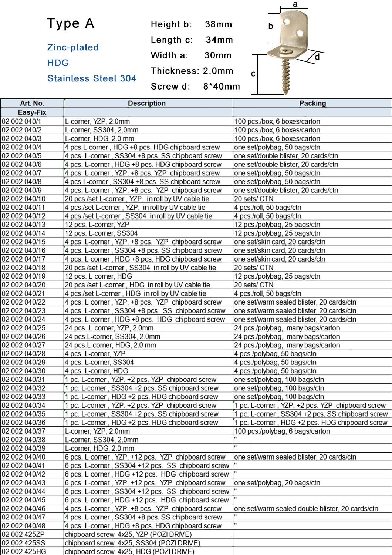Click dimension label "a" above the bracket
Viewport: 392px width, 555px height.
[x=295, y=4]
